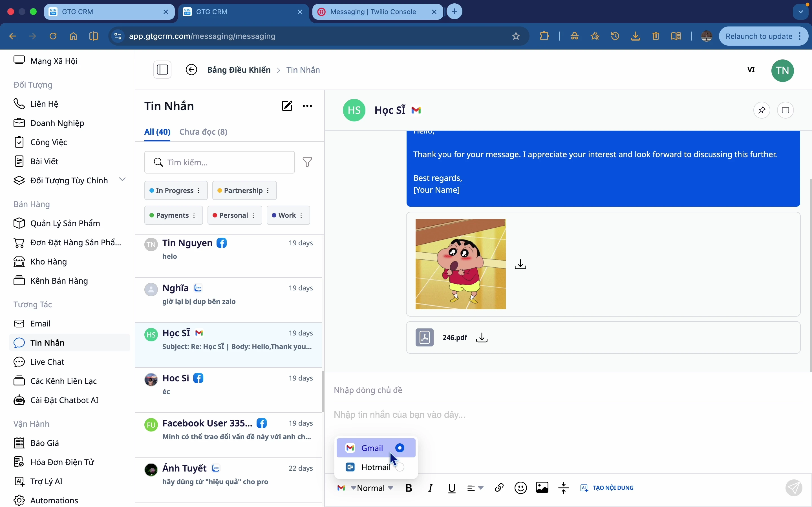Toggle the left sidebar panel icon

pyautogui.click(x=163, y=70)
